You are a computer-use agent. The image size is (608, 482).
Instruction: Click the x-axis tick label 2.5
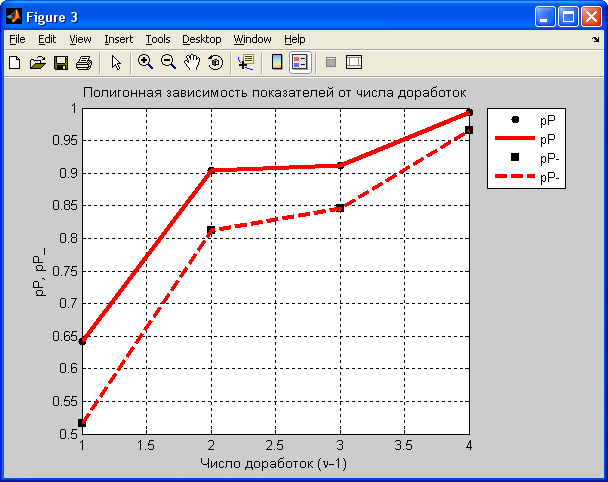[275, 446]
